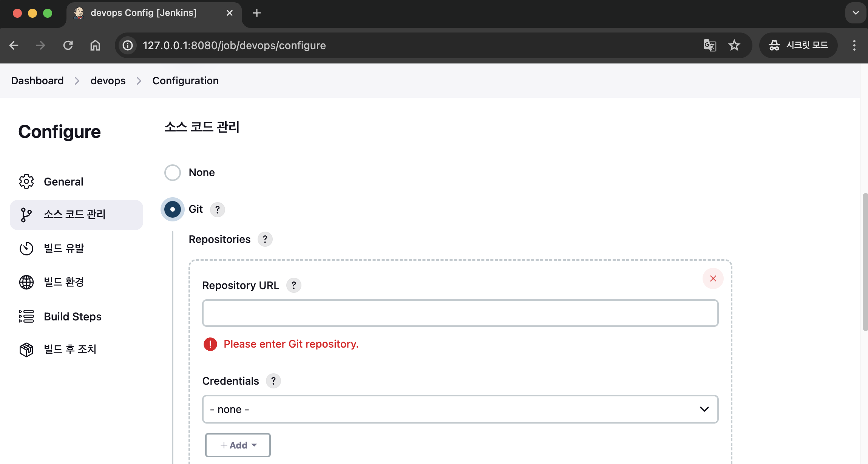The width and height of the screenshot is (868, 464).
Task: Open the Build Steps section
Action: [73, 316]
